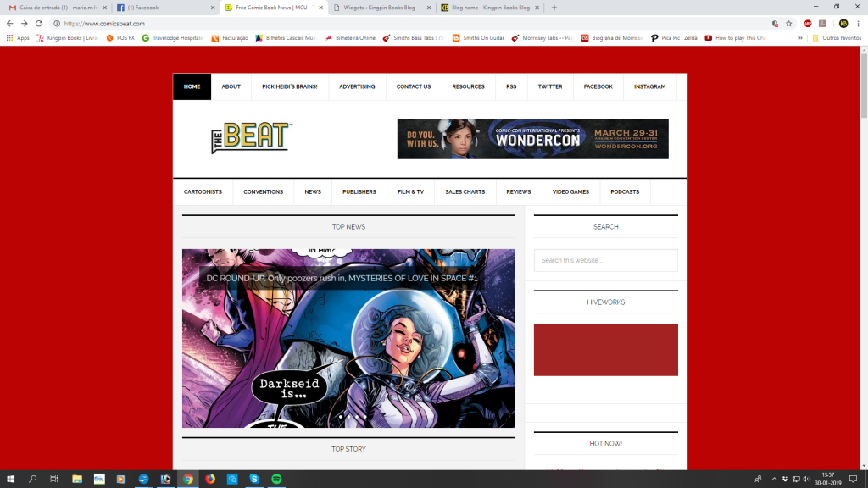This screenshot has width=868, height=488.
Task: Show hidden system tray icons
Action: (x=774, y=479)
